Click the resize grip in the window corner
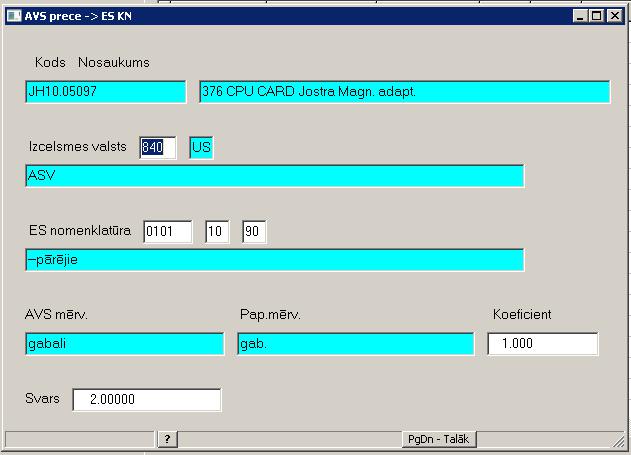 tap(619, 441)
